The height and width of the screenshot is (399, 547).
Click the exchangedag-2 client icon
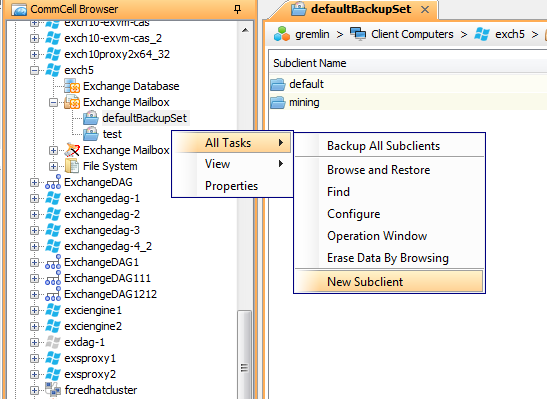tap(53, 214)
